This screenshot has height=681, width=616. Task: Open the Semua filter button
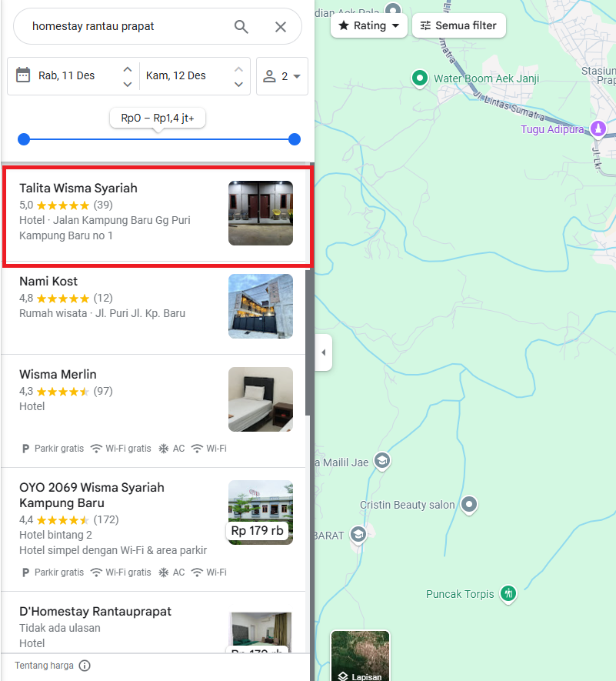pyautogui.click(x=459, y=25)
